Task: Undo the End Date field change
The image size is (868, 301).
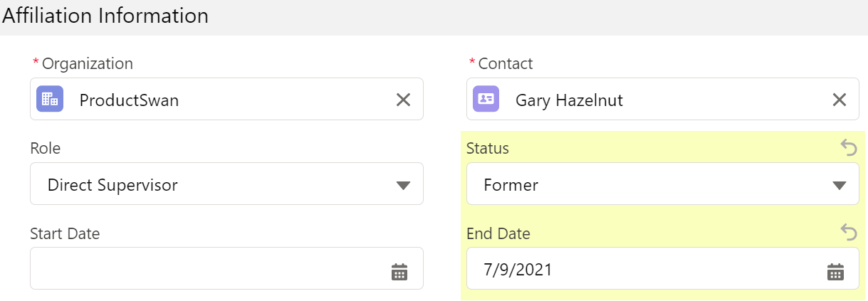Action: [849, 231]
